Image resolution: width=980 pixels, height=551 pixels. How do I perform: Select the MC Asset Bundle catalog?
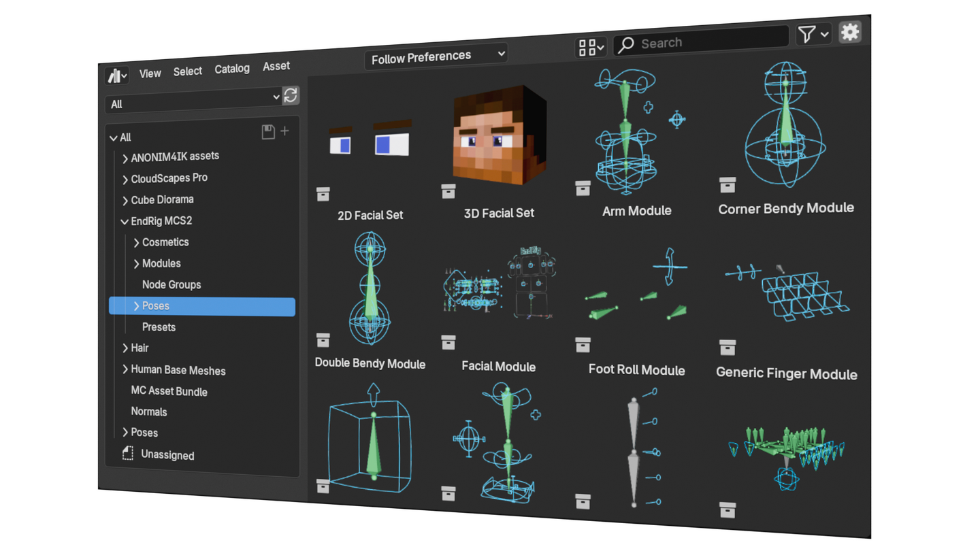169,391
